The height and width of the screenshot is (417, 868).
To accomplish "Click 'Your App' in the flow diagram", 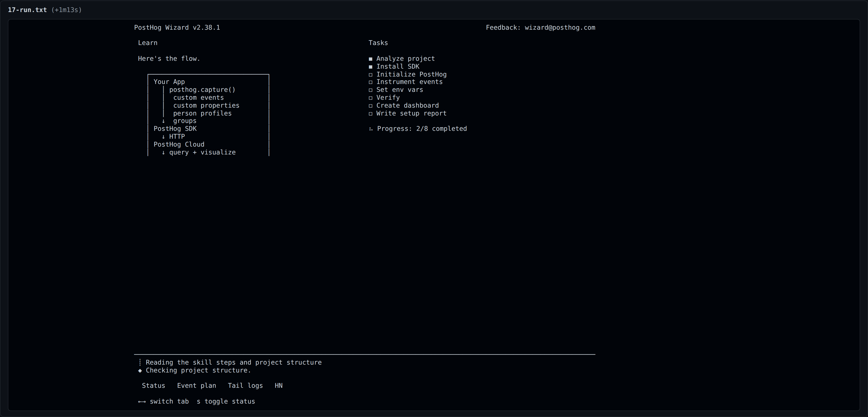I will click(169, 82).
